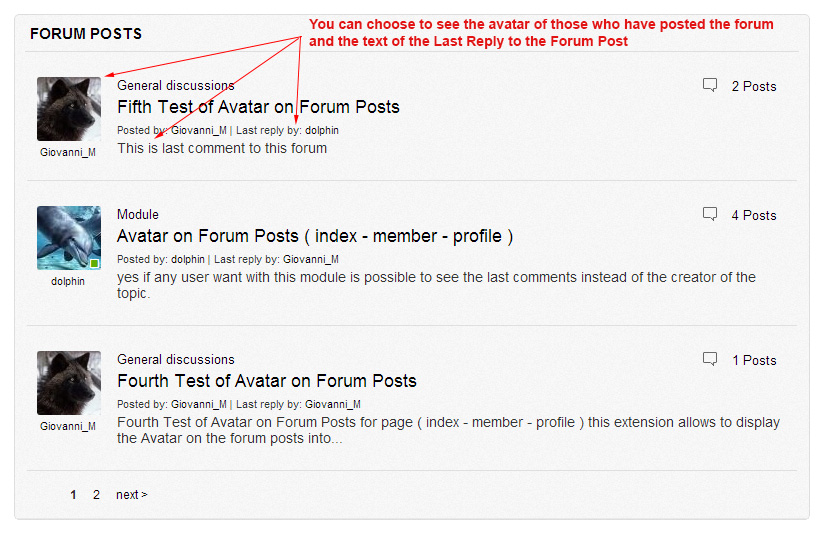The height and width of the screenshot is (533, 822).
Task: Open Giovanni_M wolf avatar on Fourth Test post
Action: coord(69,383)
